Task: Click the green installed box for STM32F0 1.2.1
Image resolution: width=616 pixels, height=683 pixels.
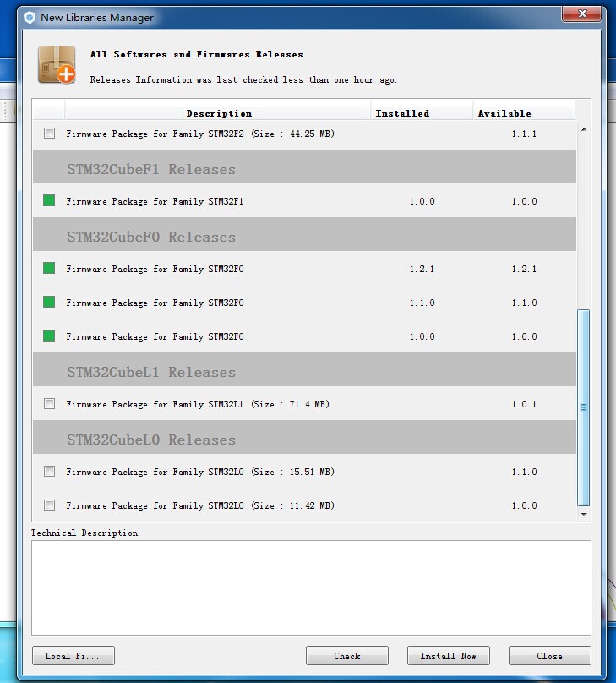Action: point(49,268)
